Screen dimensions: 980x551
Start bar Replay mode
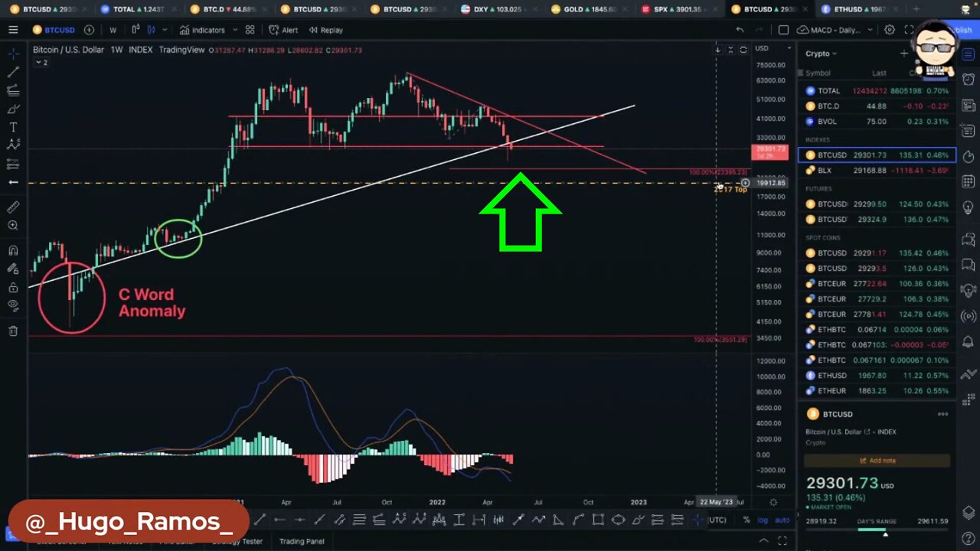click(325, 30)
